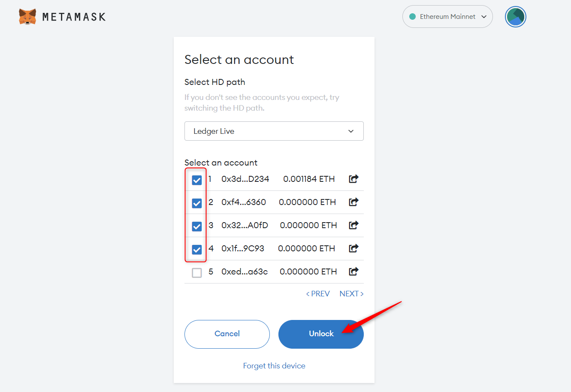Uncheck the checkbox for account 1

click(197, 180)
